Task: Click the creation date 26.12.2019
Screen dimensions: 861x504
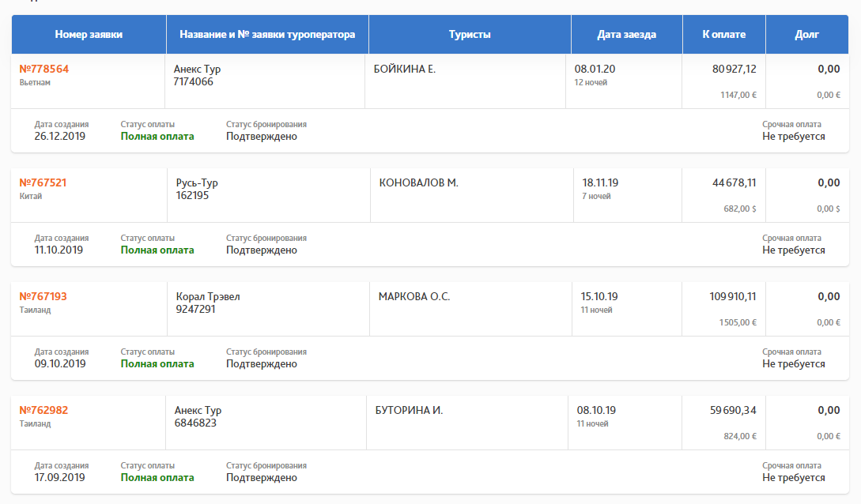Action: 59,136
